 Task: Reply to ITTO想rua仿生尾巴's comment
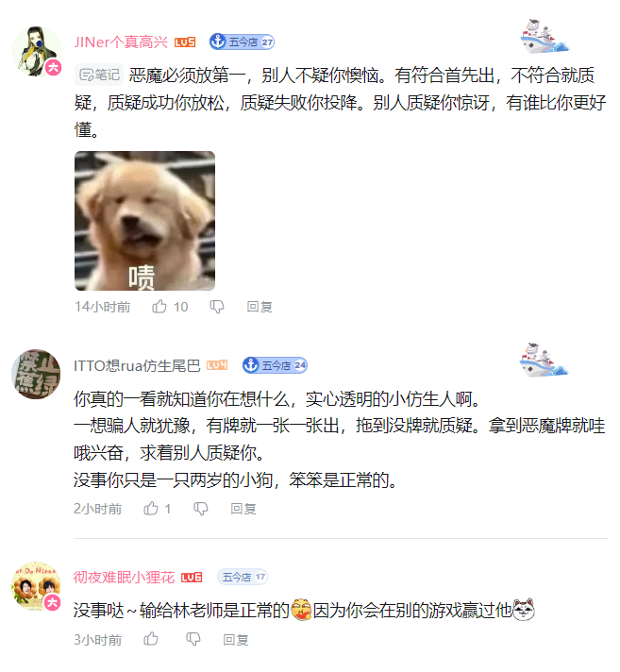click(x=243, y=509)
